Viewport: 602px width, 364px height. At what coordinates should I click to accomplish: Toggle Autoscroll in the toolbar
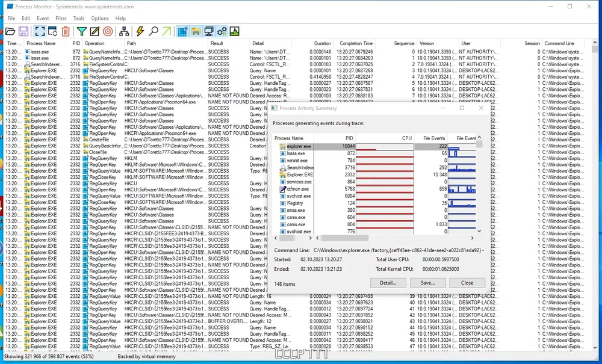click(52, 31)
